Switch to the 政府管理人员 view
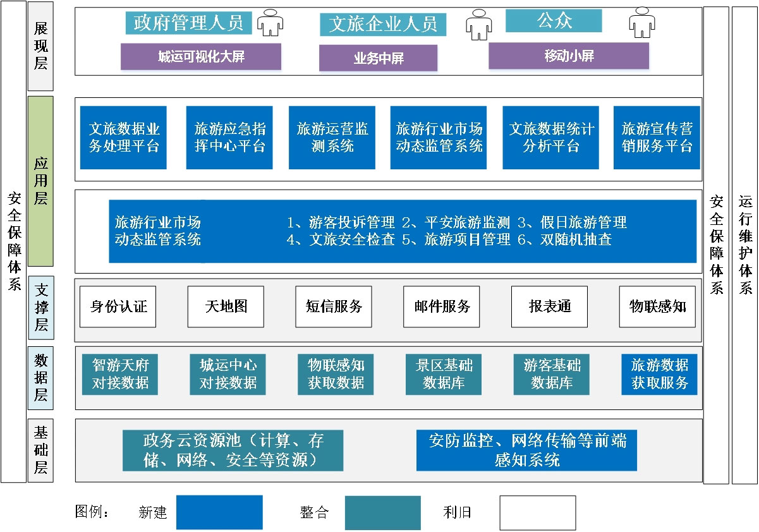 coord(190,21)
